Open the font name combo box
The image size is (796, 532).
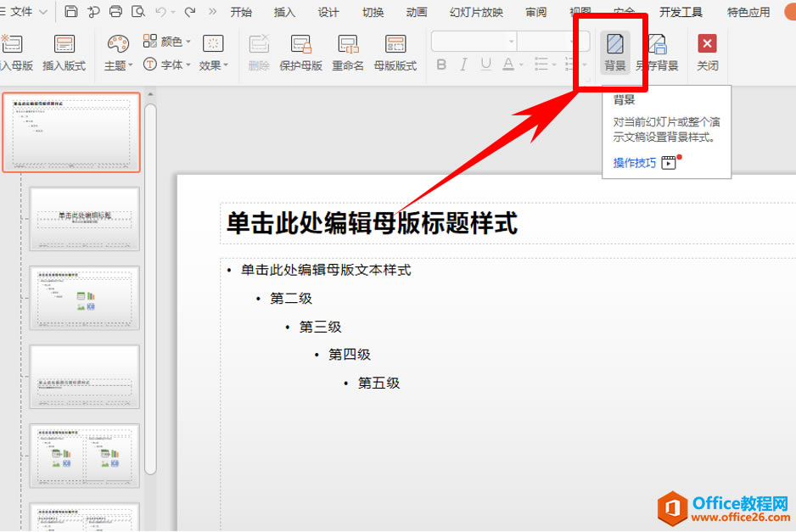(474, 41)
